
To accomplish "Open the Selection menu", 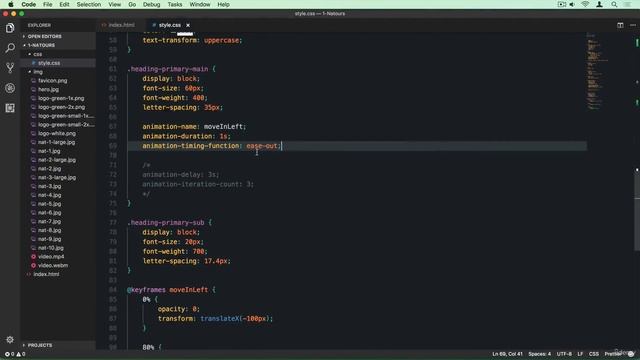I will (x=89, y=4).
